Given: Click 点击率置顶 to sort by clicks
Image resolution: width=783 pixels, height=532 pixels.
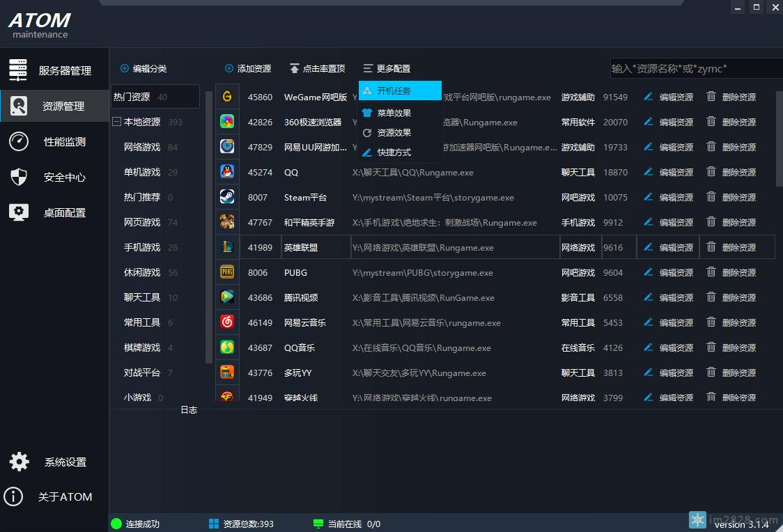Looking at the screenshot, I should pos(322,68).
